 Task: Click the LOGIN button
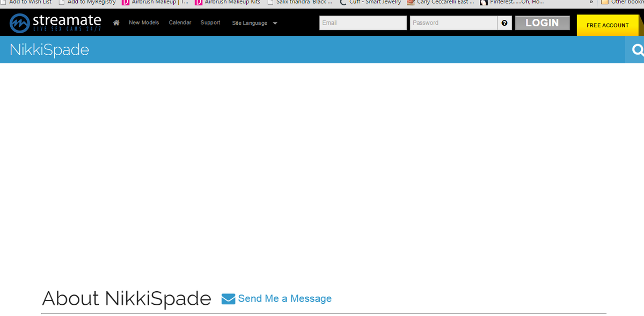click(x=542, y=23)
